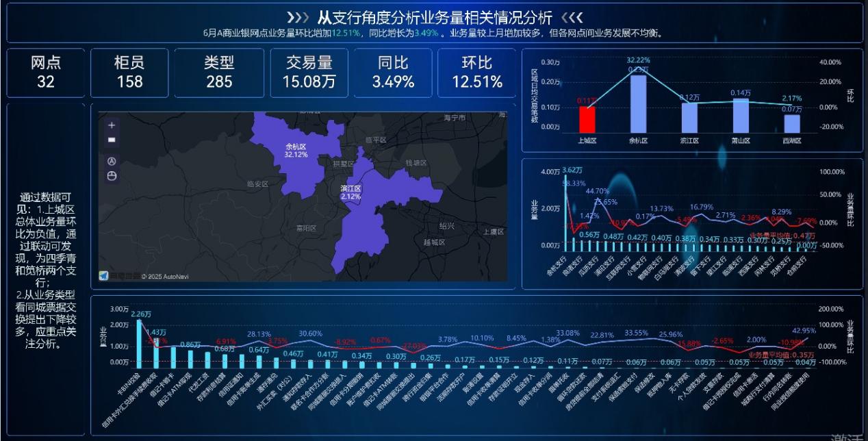Click the map compass reset icon
Viewport: 868px width, 441px height.
(112, 161)
